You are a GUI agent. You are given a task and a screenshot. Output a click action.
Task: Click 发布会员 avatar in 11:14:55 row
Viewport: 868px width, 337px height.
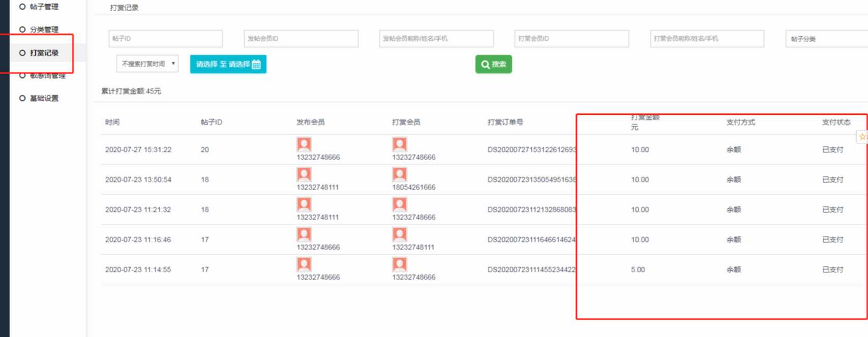click(x=304, y=264)
